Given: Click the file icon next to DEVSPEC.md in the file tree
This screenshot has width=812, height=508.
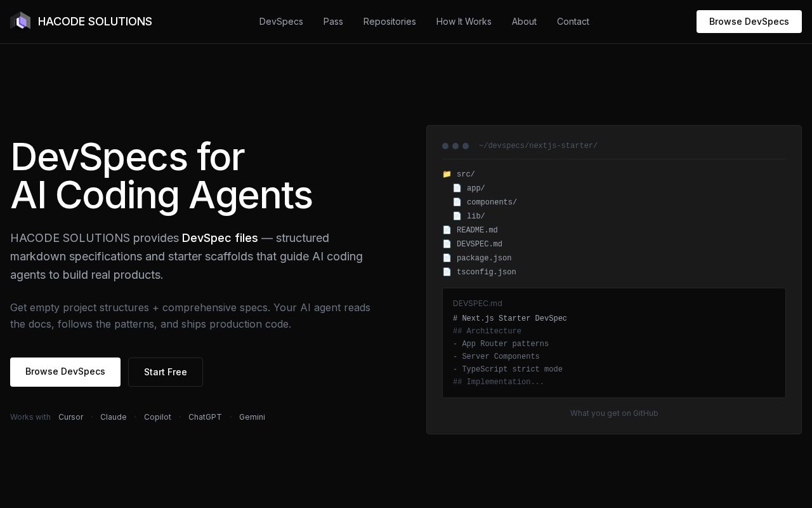Looking at the screenshot, I should point(447,244).
